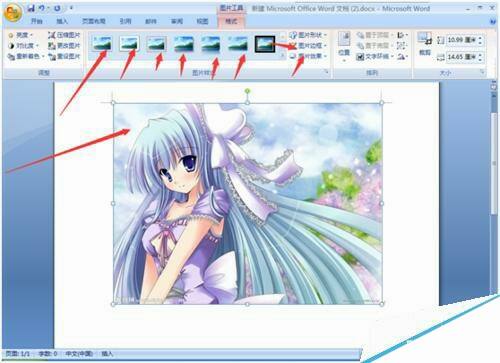Apply the fourth picture style thumbnail
The width and height of the screenshot is (500, 363).
click(183, 44)
